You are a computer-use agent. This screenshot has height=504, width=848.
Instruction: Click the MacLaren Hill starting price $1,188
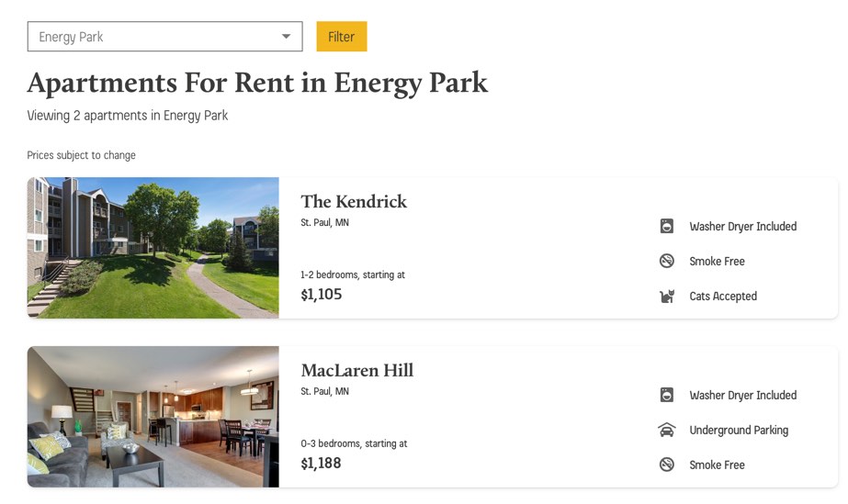pos(321,464)
